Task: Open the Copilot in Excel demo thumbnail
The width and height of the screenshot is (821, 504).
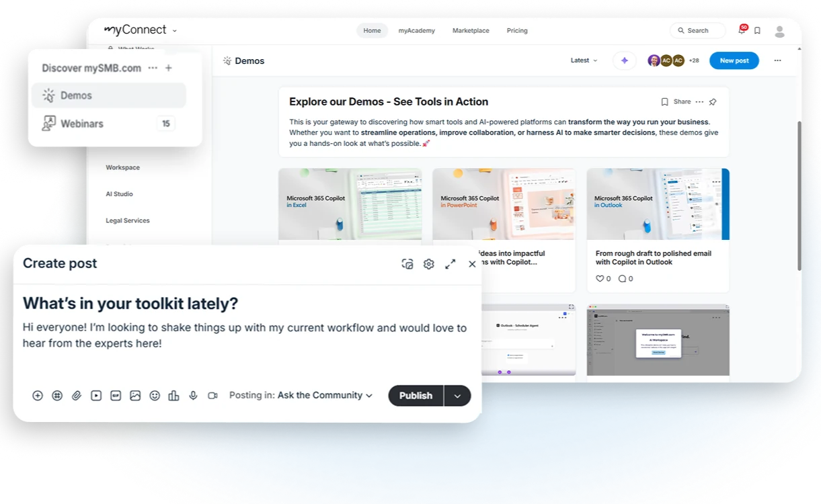Action: point(350,204)
